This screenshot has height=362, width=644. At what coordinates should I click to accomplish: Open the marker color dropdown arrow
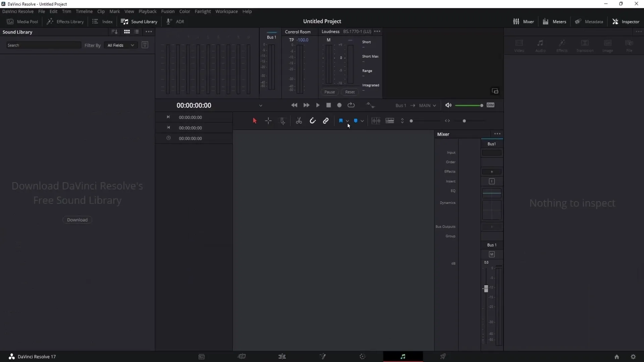tap(362, 121)
